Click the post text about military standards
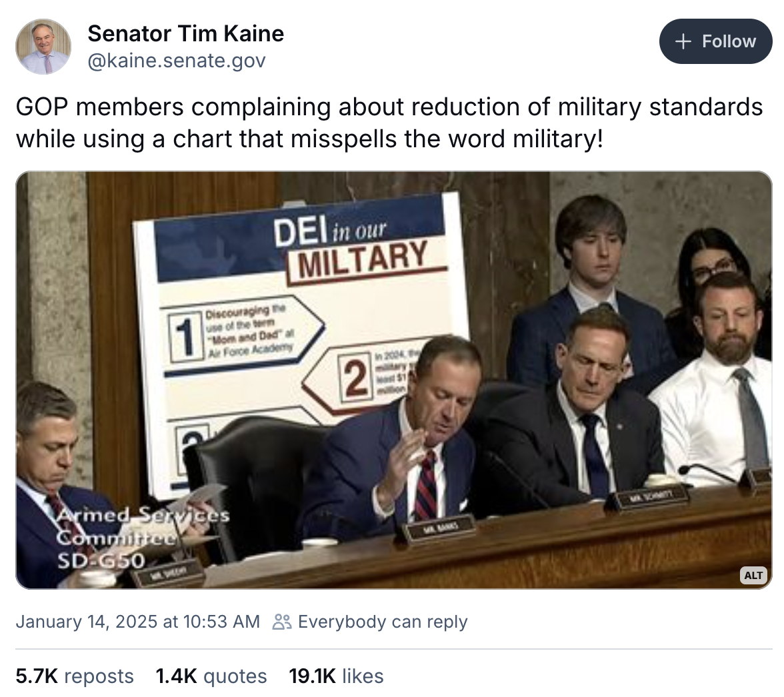The height and width of the screenshot is (697, 784). tap(389, 123)
